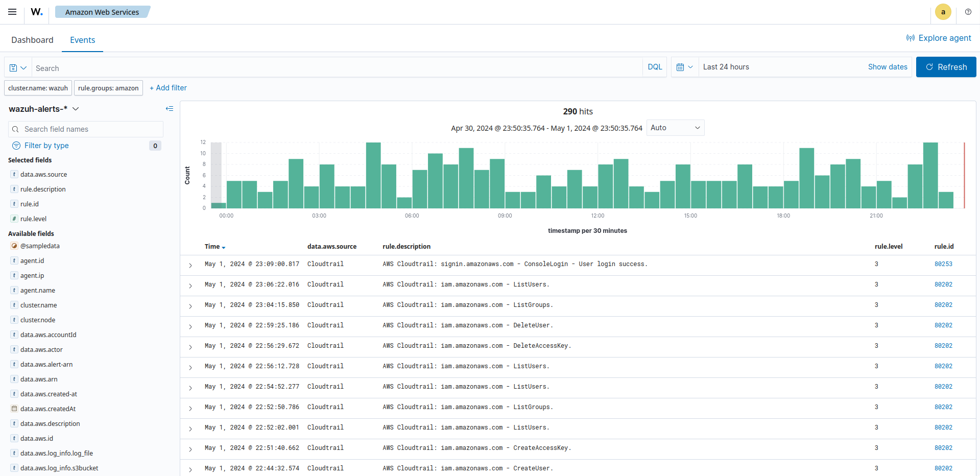980x476 pixels.
Task: Click the user avatar icon
Action: pos(943,12)
